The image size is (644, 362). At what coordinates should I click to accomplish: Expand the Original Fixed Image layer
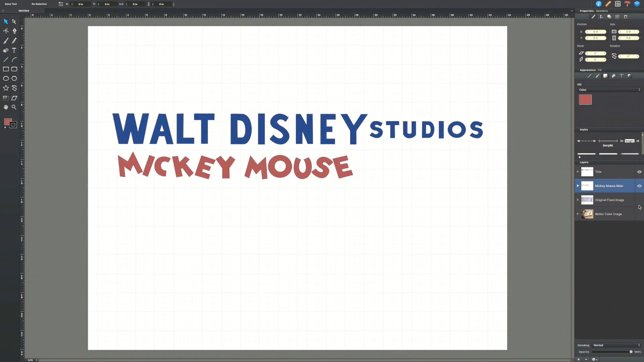578,200
